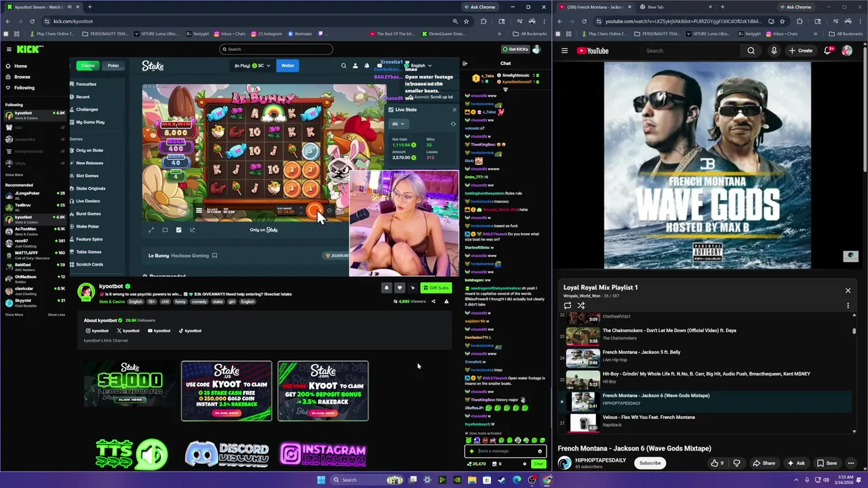
Task: Collapse the Kick chat panel
Action: click(x=465, y=64)
